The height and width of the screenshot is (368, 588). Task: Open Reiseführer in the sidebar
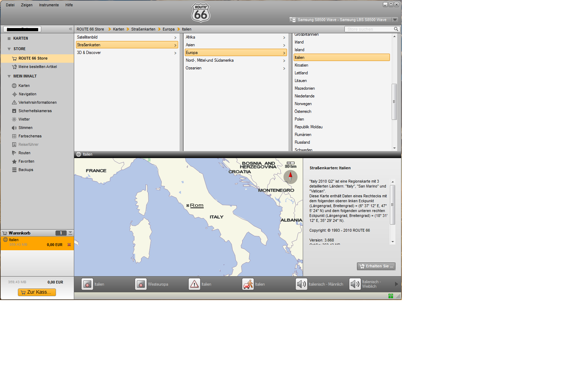(29, 144)
